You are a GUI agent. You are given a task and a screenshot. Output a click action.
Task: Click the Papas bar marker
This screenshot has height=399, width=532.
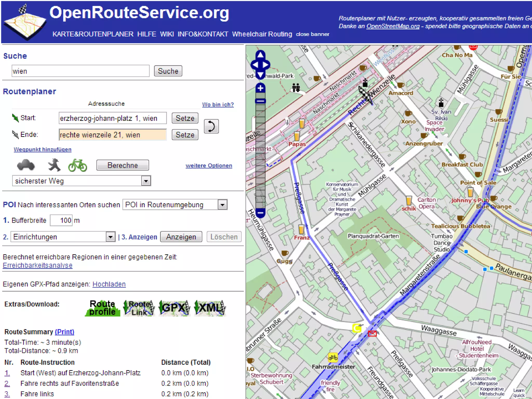[297, 136]
